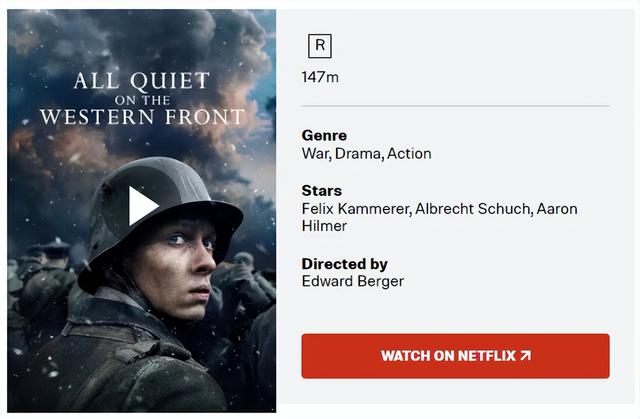This screenshot has width=640, height=419.
Task: Play the All Quiet trailer
Action: (x=143, y=206)
